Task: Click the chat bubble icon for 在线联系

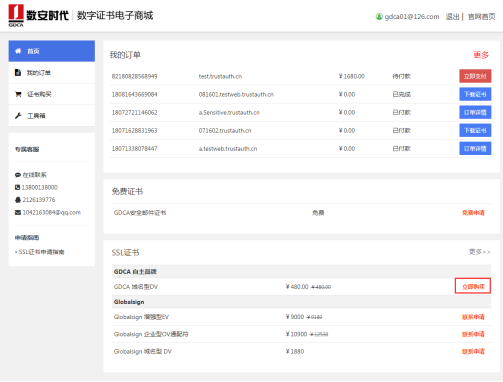Action: 18,175
